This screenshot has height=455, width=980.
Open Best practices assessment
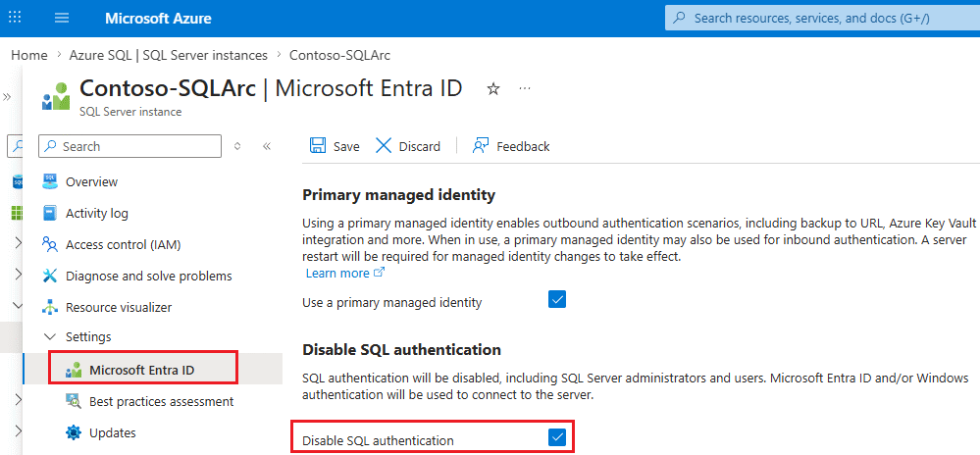tap(161, 401)
